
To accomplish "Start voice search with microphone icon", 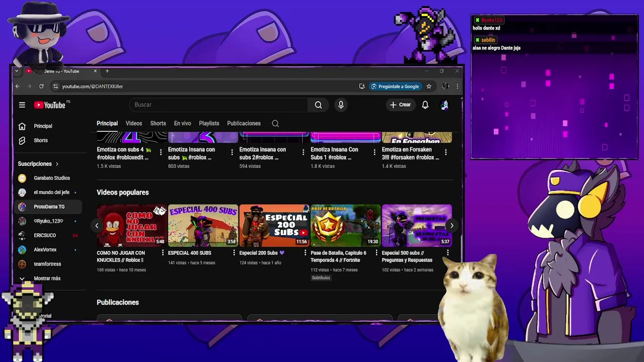I will (341, 105).
